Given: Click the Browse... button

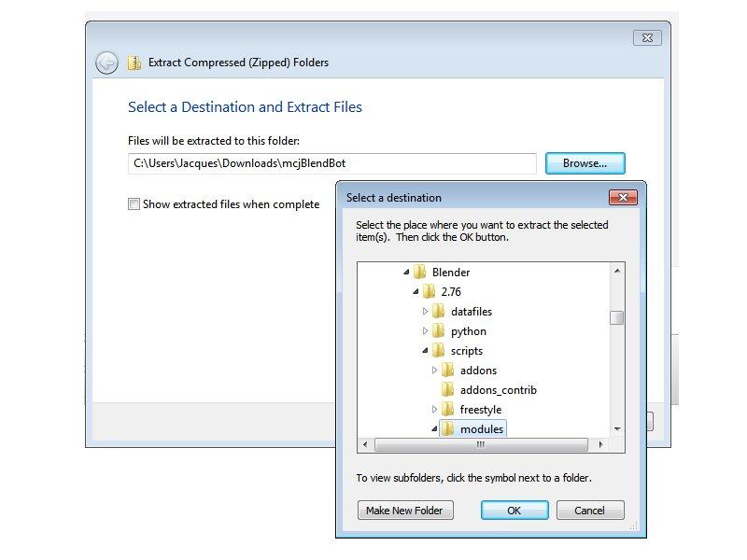Looking at the screenshot, I should pos(585,163).
